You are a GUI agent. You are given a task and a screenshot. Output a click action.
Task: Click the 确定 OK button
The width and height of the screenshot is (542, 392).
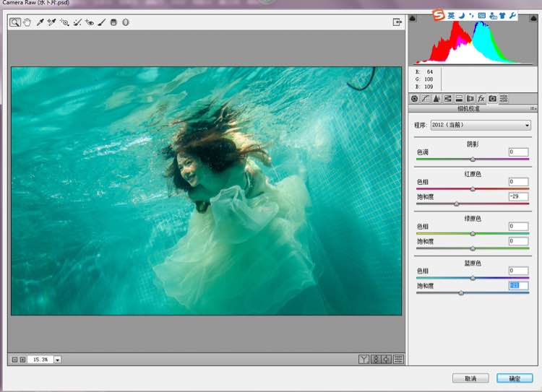(x=515, y=378)
